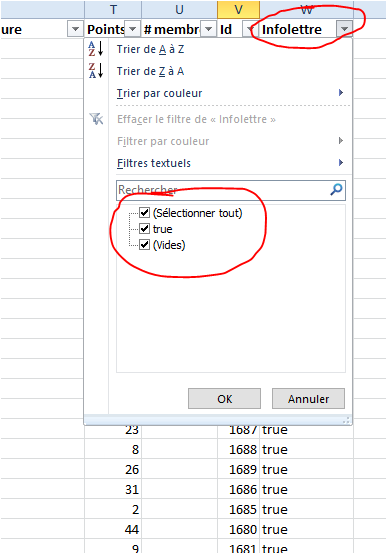This screenshot has height=554, width=387.
Task: Open the Points column filter dropdown
Action: click(132, 29)
